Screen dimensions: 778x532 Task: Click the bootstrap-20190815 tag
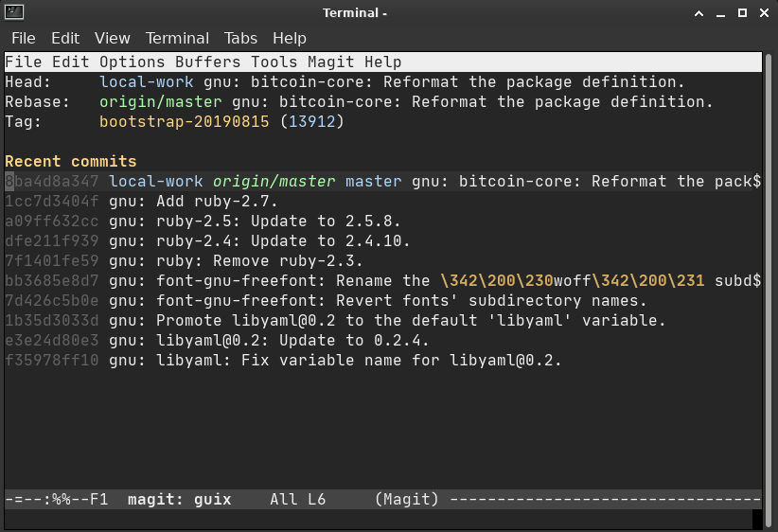[x=184, y=121]
